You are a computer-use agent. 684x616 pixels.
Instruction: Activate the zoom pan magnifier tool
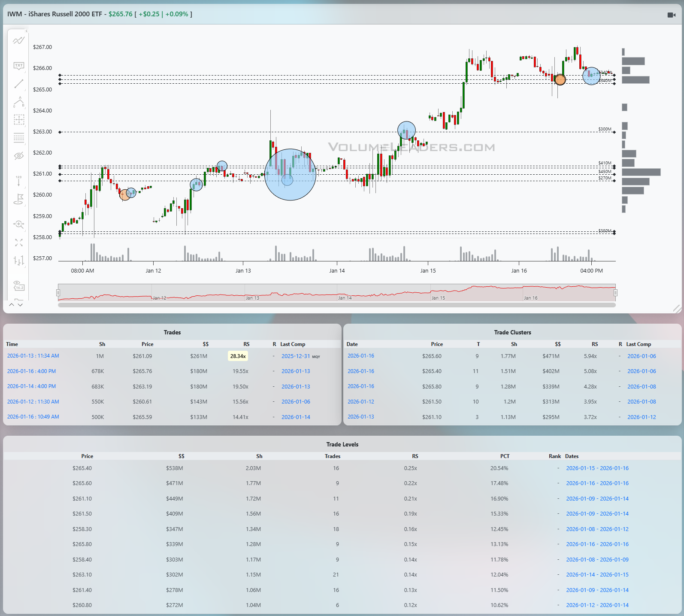click(x=18, y=224)
